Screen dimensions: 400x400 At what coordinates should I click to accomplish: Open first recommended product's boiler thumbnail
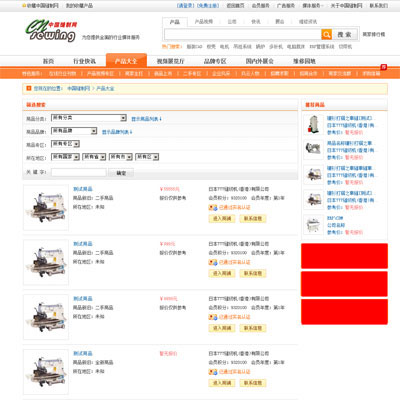pos(313,124)
